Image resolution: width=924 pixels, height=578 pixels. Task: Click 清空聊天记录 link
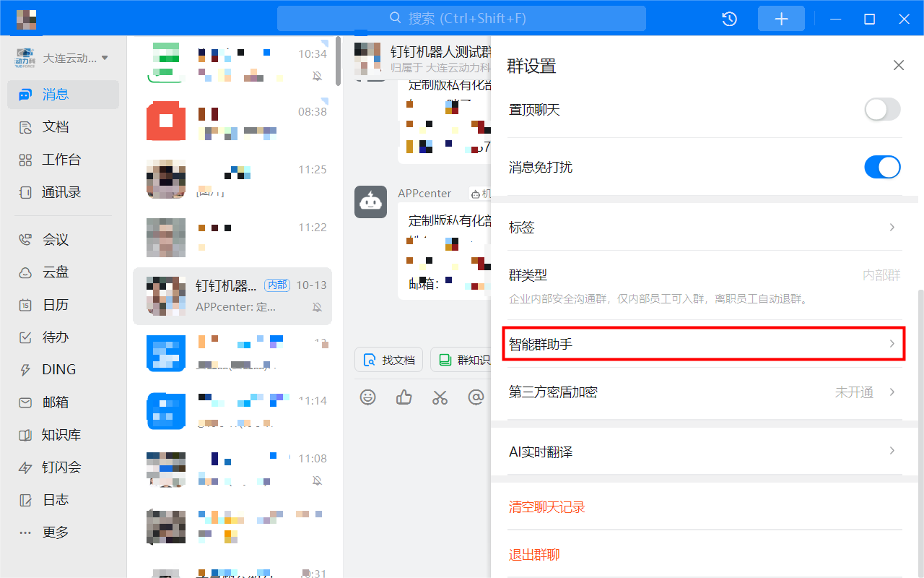pyautogui.click(x=546, y=507)
